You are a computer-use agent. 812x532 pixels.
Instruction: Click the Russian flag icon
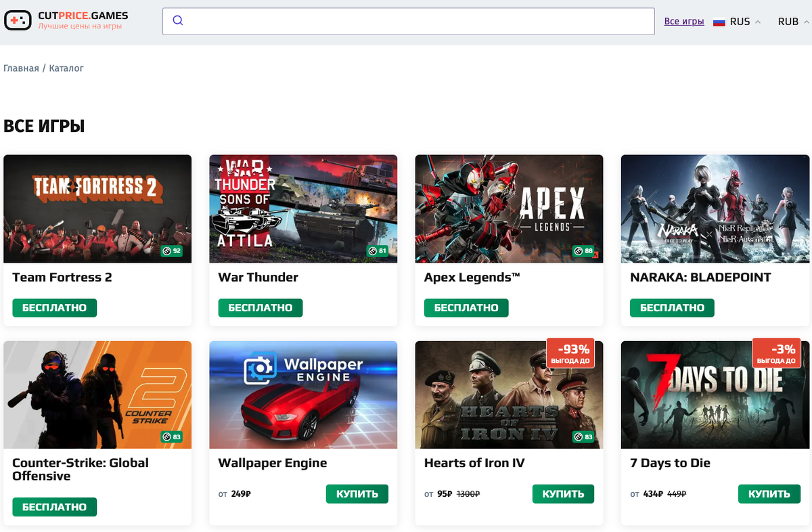[719, 22]
